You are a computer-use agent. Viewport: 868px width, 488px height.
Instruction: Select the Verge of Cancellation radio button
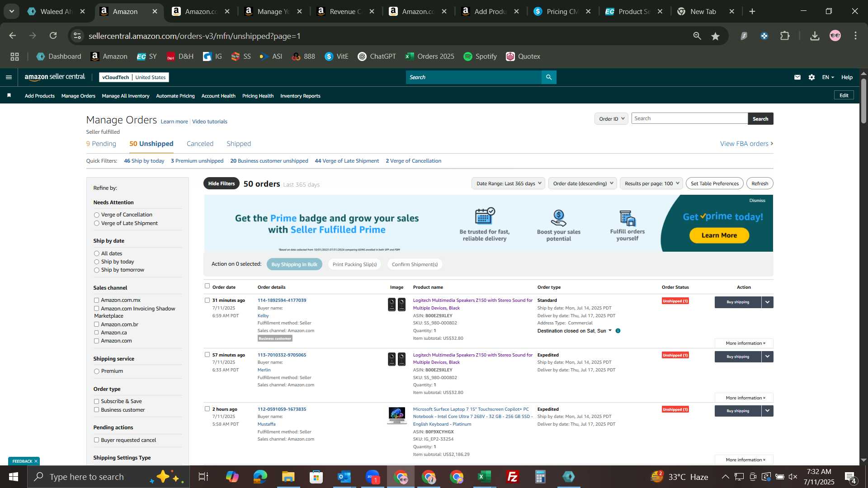pos(96,215)
